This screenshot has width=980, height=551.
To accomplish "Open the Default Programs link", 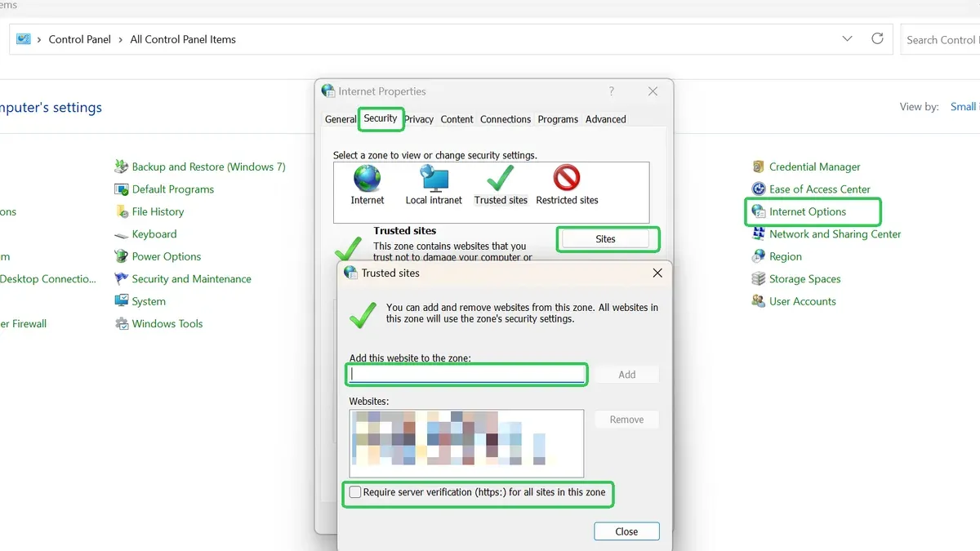I will [173, 189].
